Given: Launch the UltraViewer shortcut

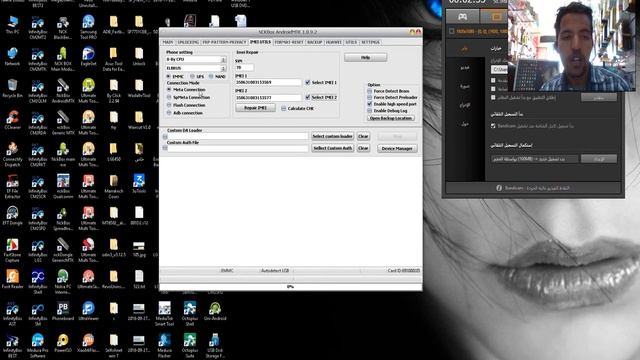Looking at the screenshot, I should pos(88,311).
